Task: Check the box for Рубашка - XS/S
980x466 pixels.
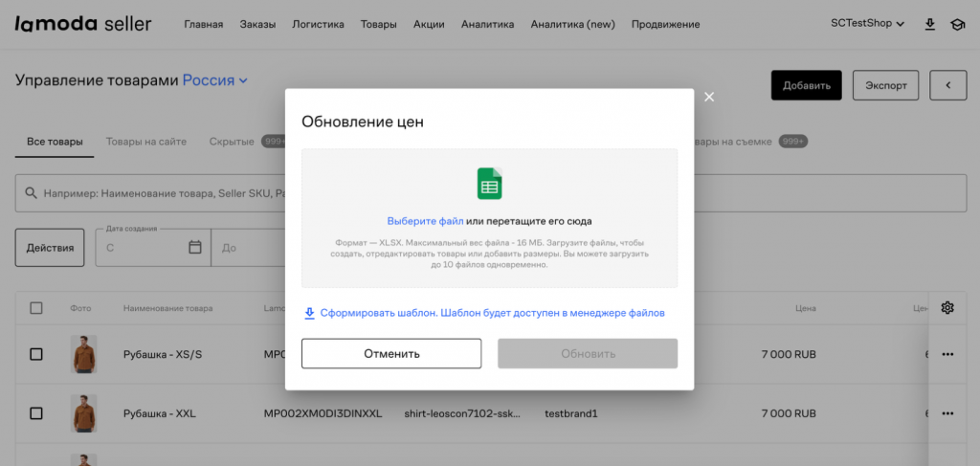Action: point(36,354)
